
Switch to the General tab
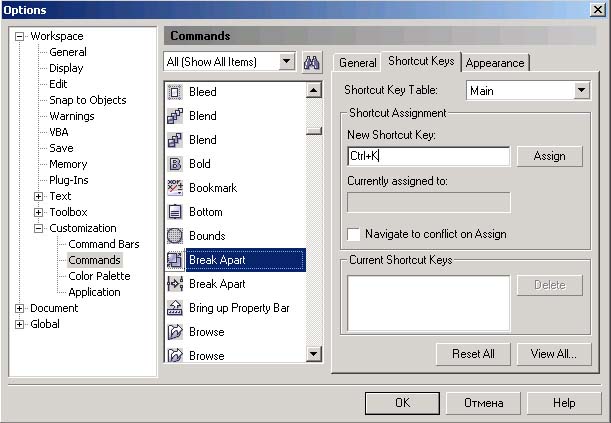tap(357, 63)
